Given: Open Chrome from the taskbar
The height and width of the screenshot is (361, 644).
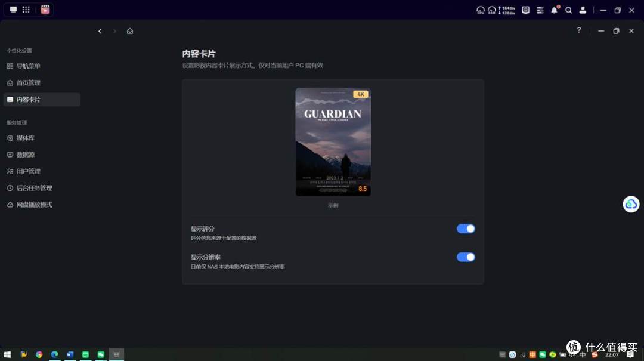Looking at the screenshot, I should pos(39,354).
